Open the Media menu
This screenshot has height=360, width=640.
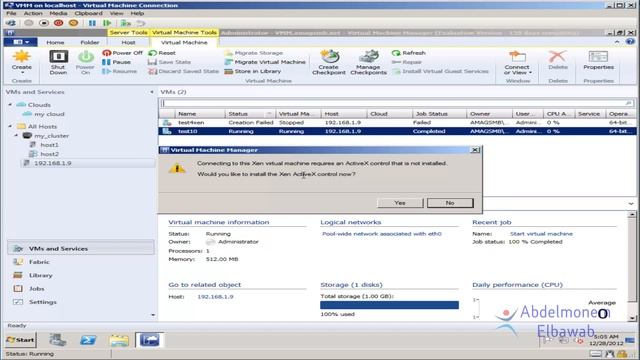coord(58,13)
